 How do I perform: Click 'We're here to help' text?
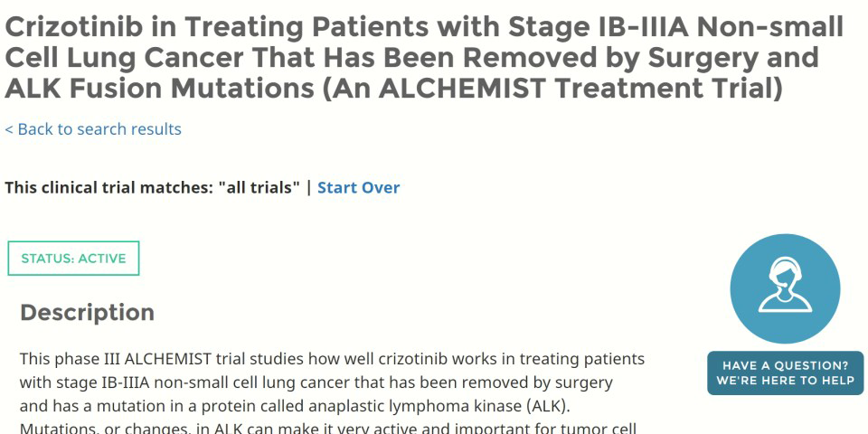point(785,381)
